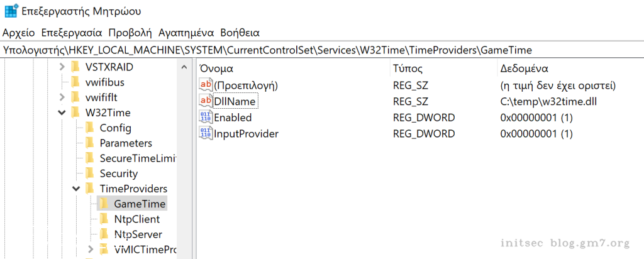This screenshot has width=644, height=259.
Task: Open the Προβολή menu
Action: tap(130, 32)
